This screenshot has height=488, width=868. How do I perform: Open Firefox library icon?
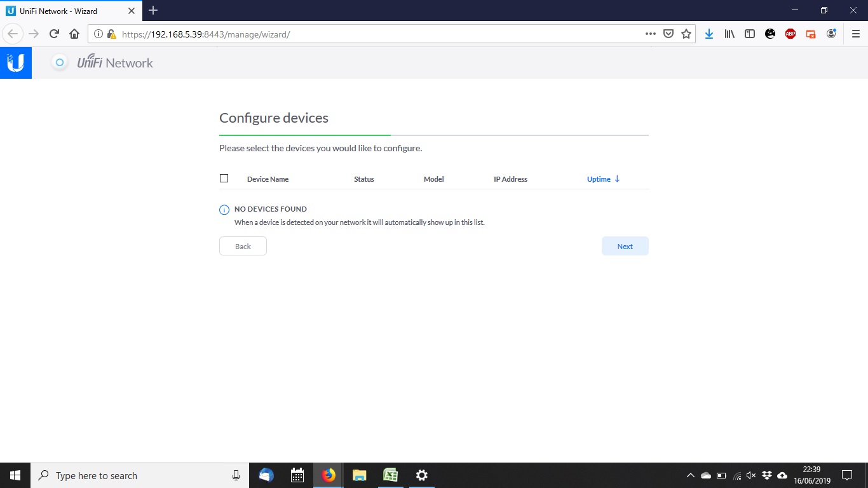(729, 34)
